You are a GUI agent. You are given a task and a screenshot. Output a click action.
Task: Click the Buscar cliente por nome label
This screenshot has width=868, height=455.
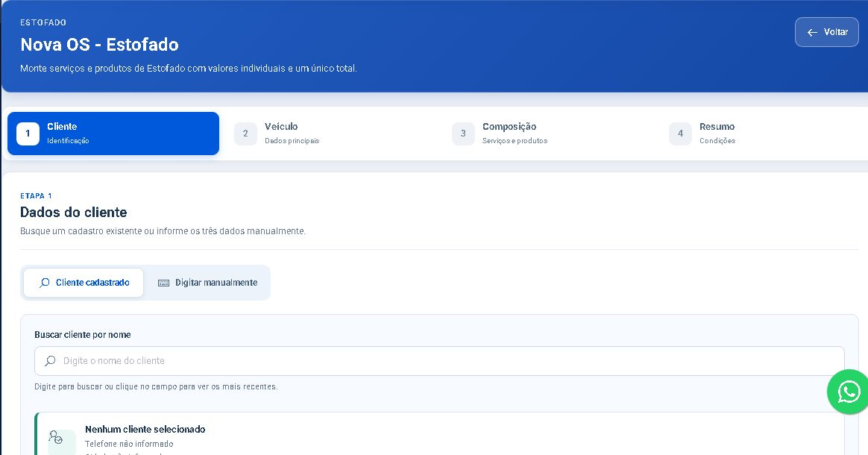pos(83,335)
